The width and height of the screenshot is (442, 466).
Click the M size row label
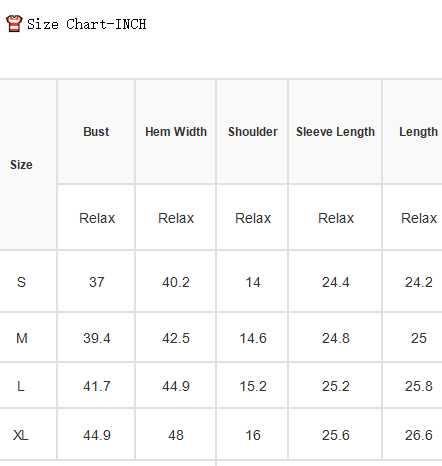pos(22,338)
